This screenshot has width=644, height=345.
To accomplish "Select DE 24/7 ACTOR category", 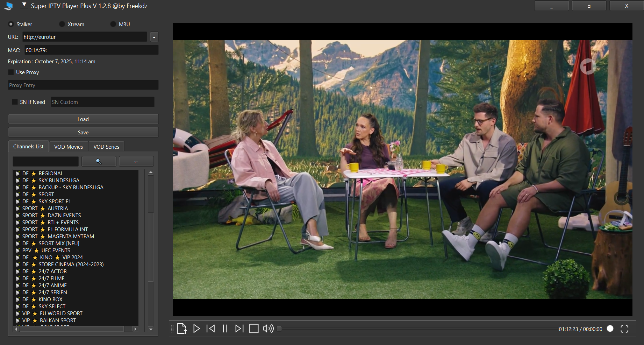I will [x=76, y=271].
